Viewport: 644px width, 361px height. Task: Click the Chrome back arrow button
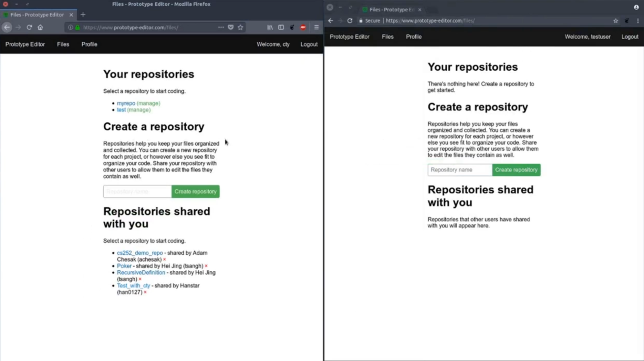coord(331,21)
